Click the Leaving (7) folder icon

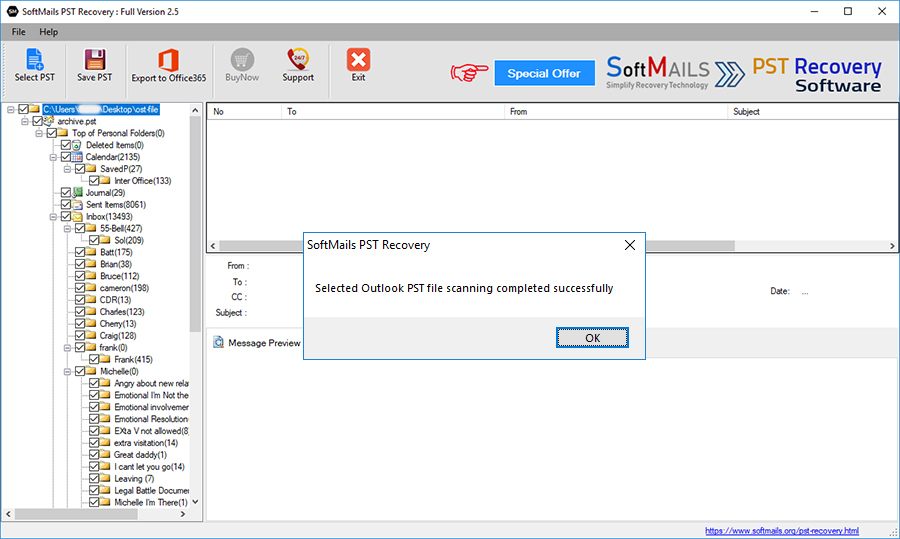[x=105, y=478]
